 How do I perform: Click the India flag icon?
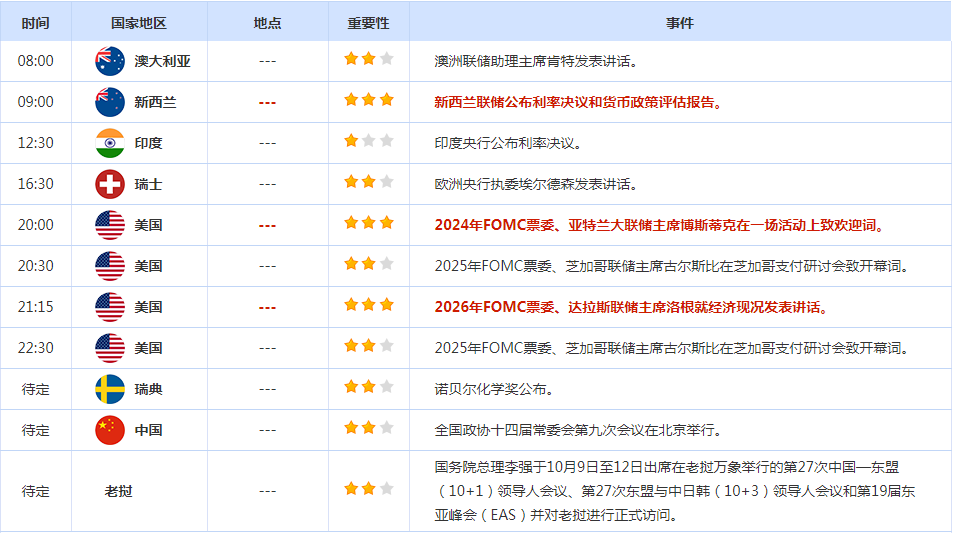point(110,143)
